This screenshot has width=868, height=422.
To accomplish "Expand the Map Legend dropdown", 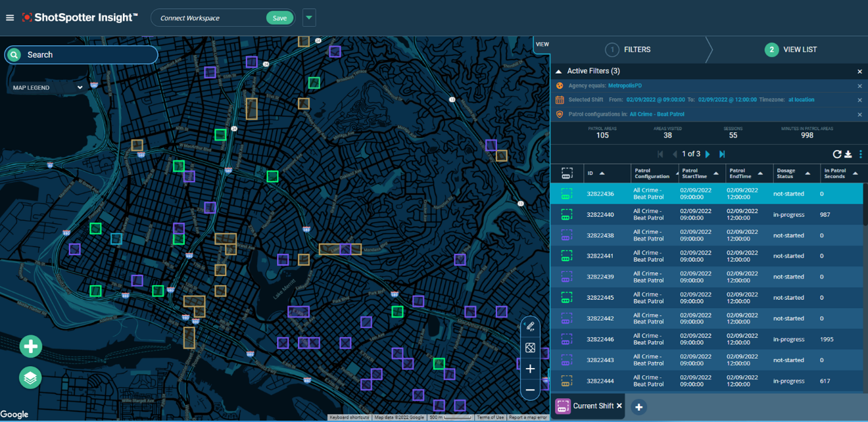I will point(48,87).
